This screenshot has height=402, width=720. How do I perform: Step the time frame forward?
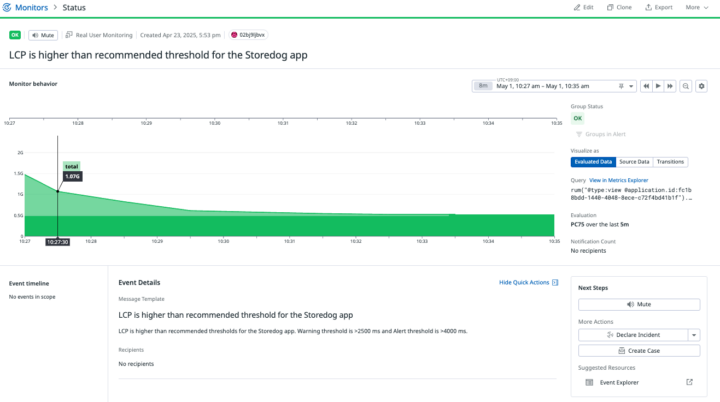click(x=670, y=86)
